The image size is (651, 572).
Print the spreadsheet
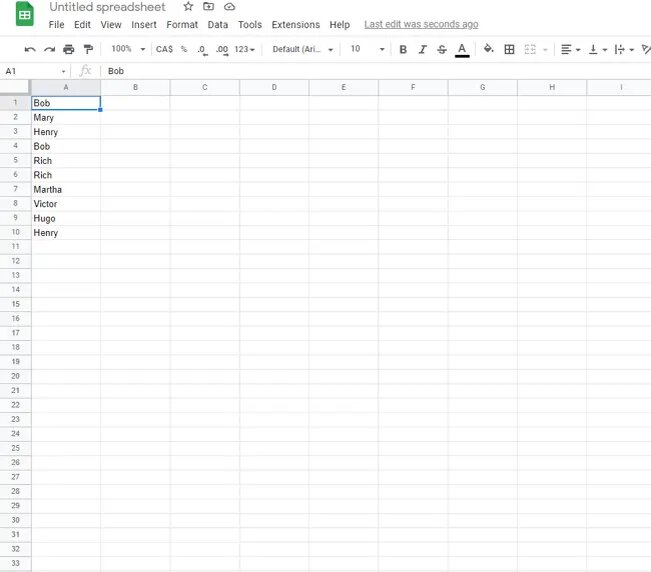tap(69, 49)
